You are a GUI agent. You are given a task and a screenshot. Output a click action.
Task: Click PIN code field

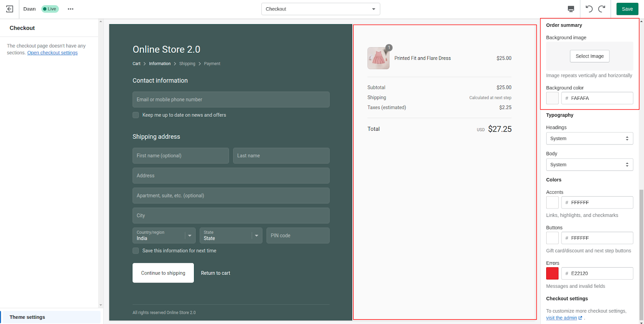pyautogui.click(x=298, y=235)
